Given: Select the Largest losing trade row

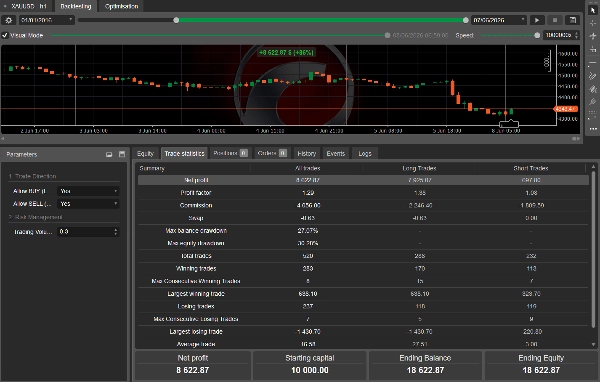Looking at the screenshot, I should coord(363,331).
